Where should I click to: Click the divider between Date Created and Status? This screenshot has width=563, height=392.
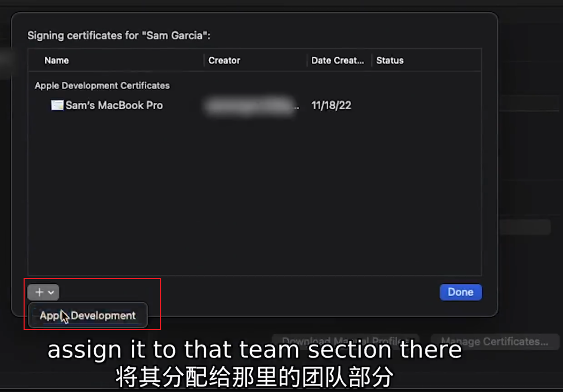[x=372, y=61]
